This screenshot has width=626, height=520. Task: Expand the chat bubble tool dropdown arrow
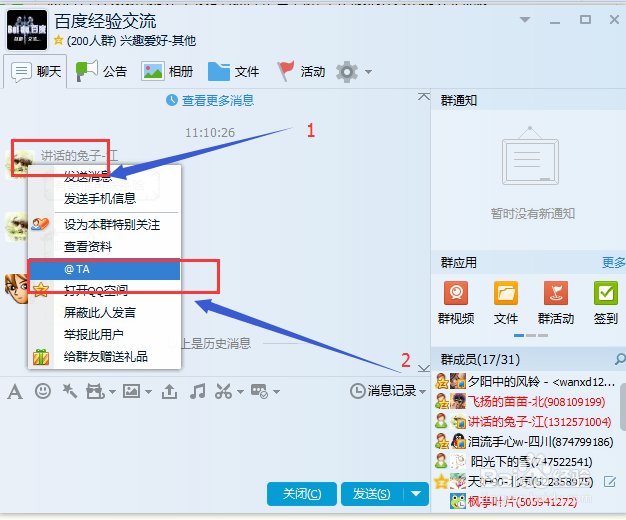pos(276,392)
